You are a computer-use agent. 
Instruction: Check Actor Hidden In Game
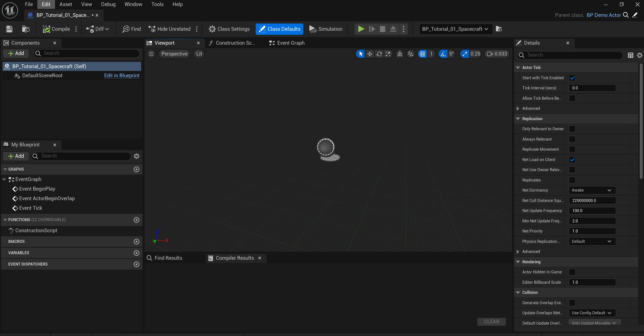[x=572, y=272]
